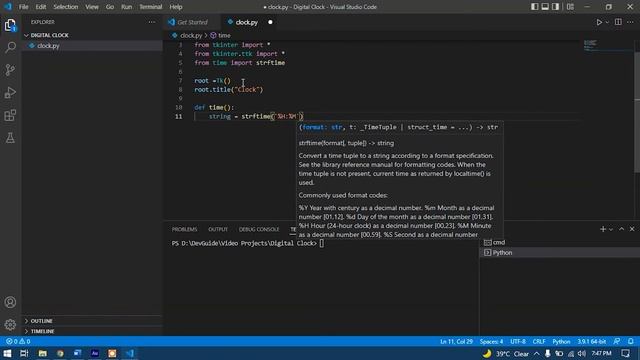640x360 pixels.
Task: Select the Python terminal instance
Action: tap(560, 253)
